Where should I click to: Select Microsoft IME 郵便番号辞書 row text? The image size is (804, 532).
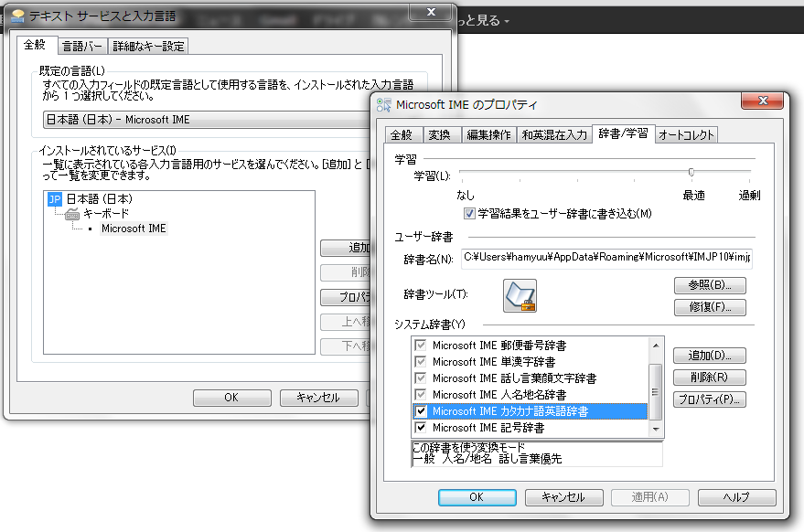499,346
